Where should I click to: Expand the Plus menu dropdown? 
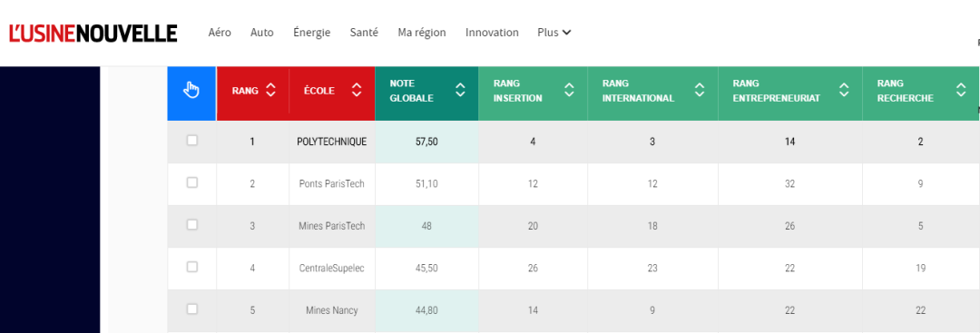click(x=554, y=33)
